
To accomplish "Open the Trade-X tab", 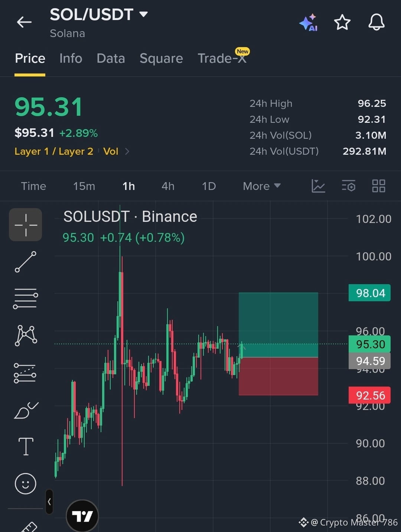I will pos(222,58).
